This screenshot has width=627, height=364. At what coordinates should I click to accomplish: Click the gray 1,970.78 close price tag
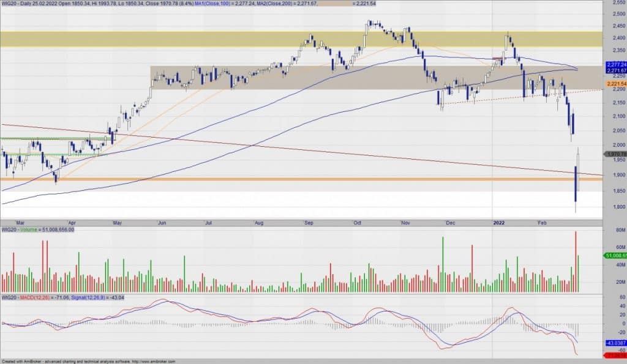(x=615, y=154)
